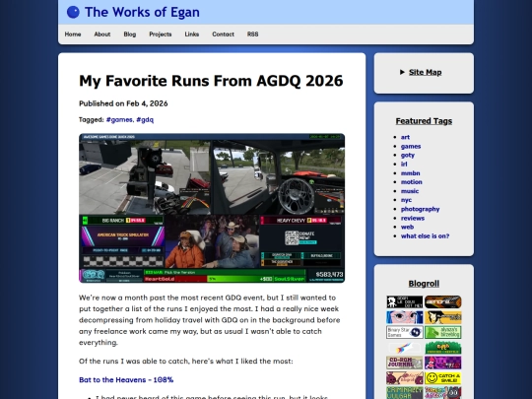Viewport: 532px width, 399px height.
Task: Click 'The Works of Egan' site title
Action: (142, 12)
